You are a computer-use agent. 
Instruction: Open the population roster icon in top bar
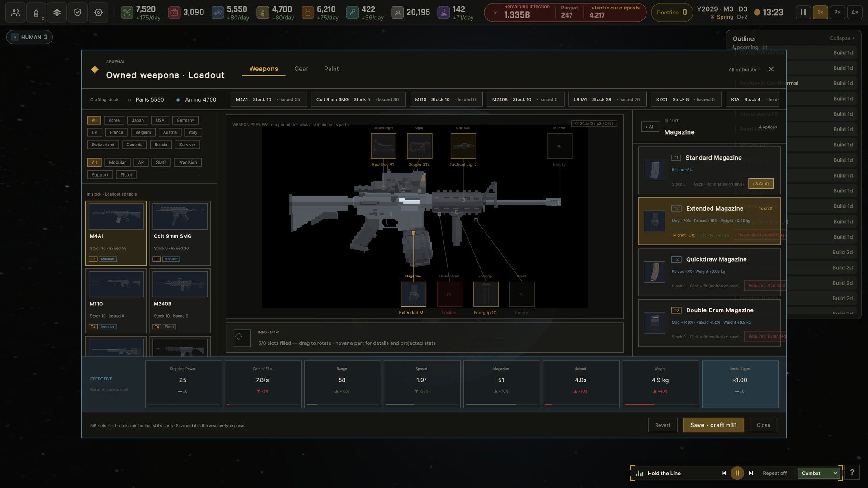15,13
